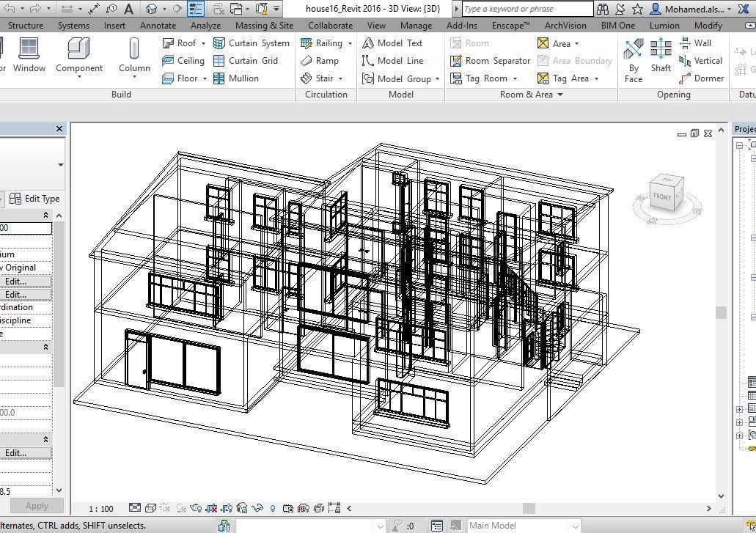Image resolution: width=756 pixels, height=533 pixels.
Task: Toggle Crop View in view control bar
Action: point(211,508)
